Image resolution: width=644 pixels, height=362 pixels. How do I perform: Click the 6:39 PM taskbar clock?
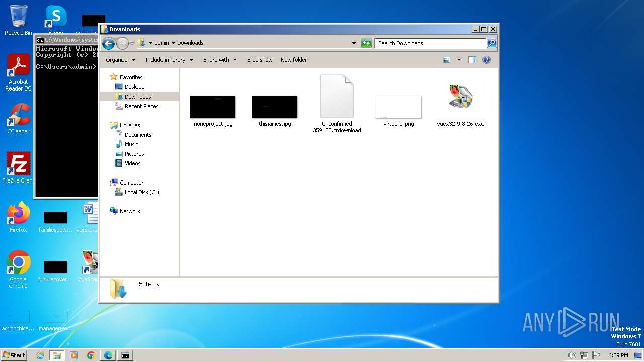[618, 355]
